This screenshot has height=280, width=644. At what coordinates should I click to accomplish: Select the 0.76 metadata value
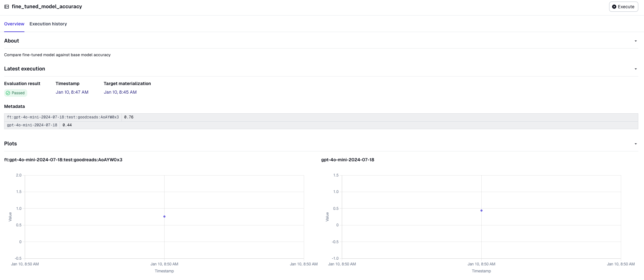point(129,117)
